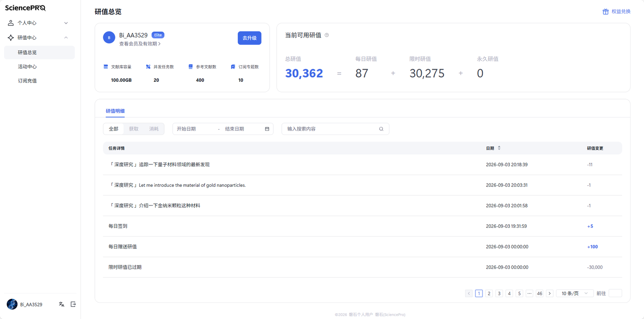Image resolution: width=644 pixels, height=319 pixels.
Task: Collapse the 研值中心 menu chevron
Action: pyautogui.click(x=66, y=38)
